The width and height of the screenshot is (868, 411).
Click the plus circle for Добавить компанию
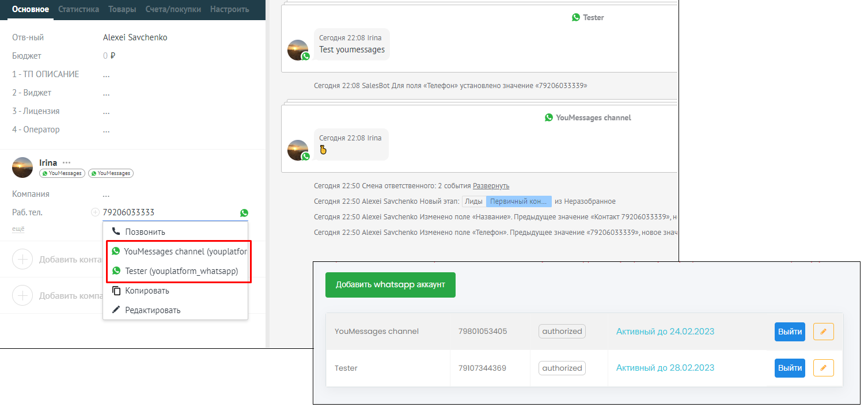pos(22,296)
